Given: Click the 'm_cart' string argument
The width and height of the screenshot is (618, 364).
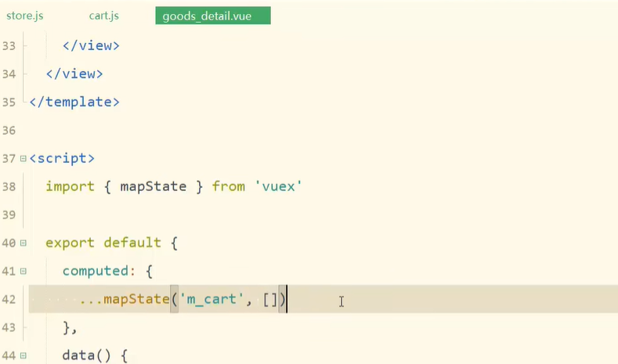Looking at the screenshot, I should pos(211,299).
